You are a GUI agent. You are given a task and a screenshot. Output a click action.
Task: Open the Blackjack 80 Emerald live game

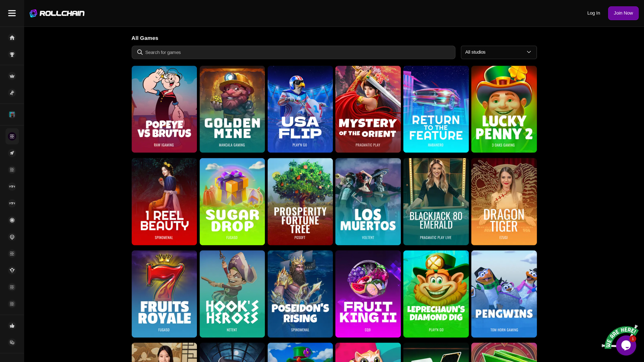pyautogui.click(x=436, y=201)
